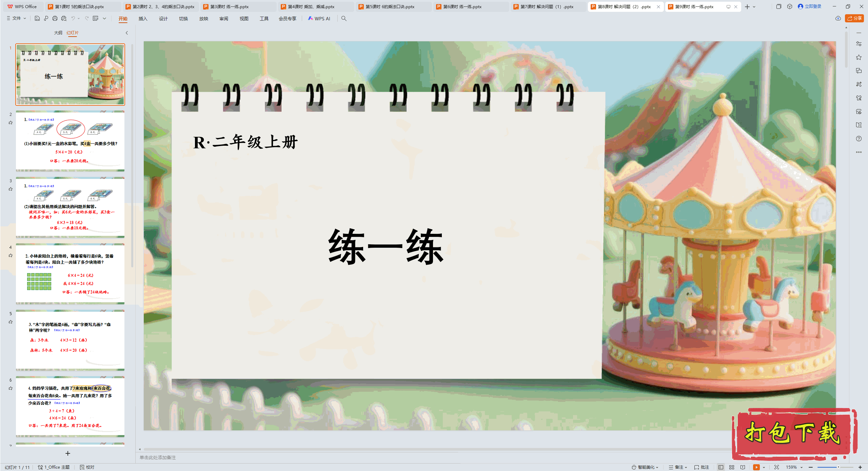Open the 切换 transitions tab

click(183, 19)
